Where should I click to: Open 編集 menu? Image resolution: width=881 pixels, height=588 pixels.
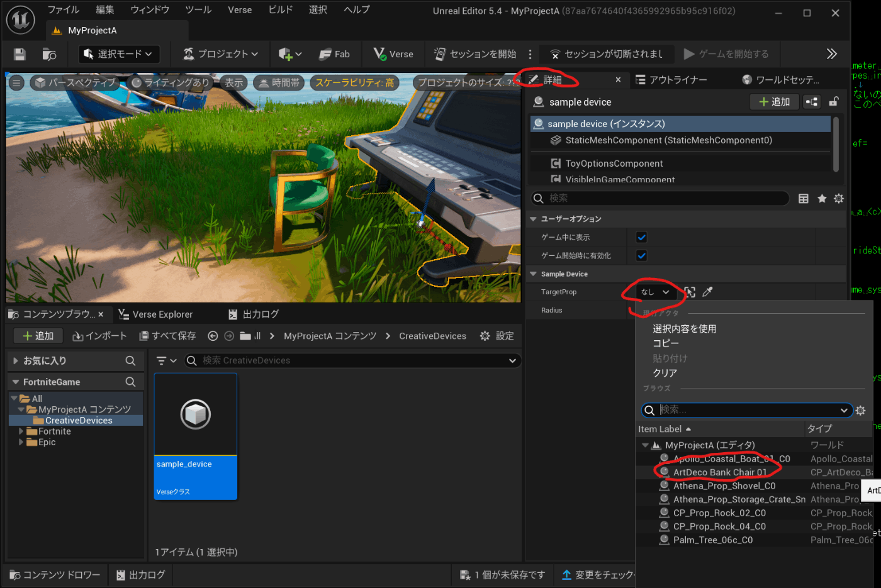pyautogui.click(x=105, y=9)
